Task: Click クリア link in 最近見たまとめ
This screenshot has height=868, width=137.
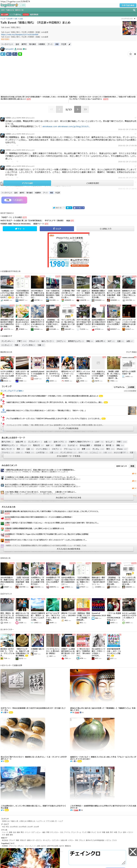Action: 128,352
